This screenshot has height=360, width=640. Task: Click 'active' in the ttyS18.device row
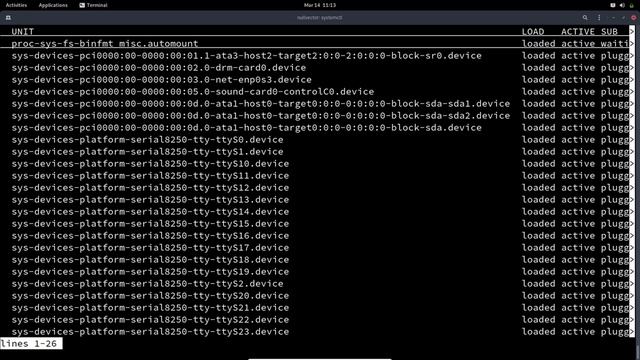click(578, 260)
